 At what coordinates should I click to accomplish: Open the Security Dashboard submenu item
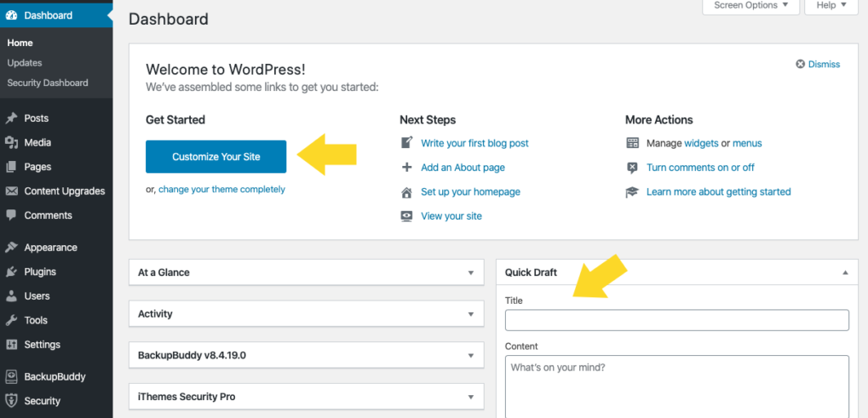(x=48, y=83)
